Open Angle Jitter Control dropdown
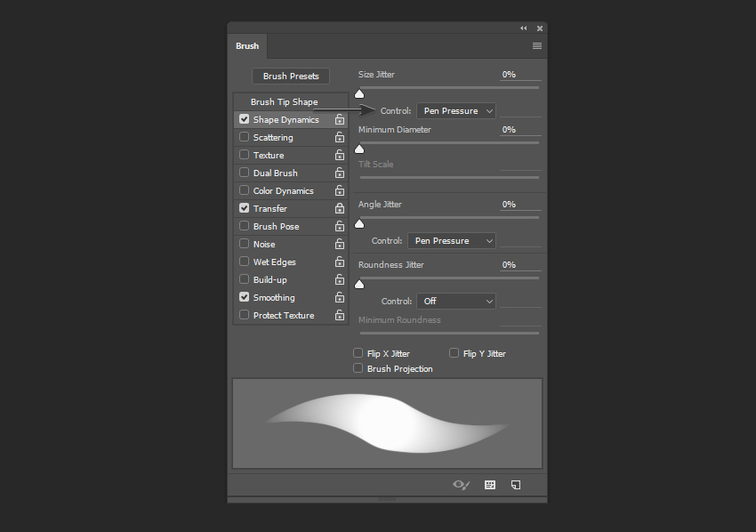Screen dimensions: 756x532 click(451, 241)
